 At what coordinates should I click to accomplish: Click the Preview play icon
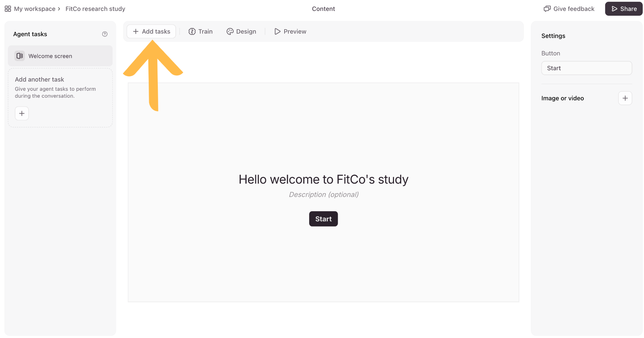[277, 31]
